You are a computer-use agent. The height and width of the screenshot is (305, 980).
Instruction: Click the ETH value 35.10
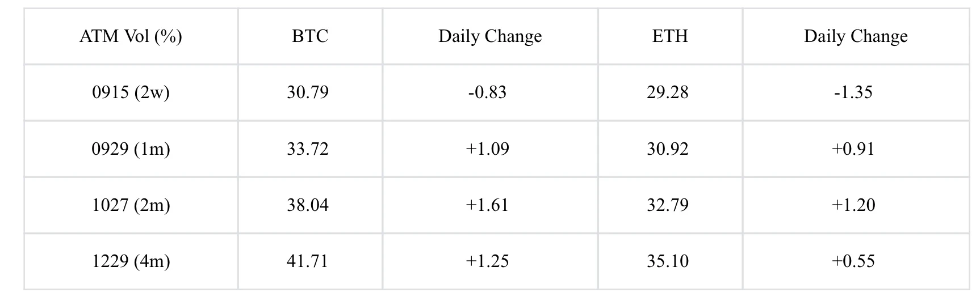tap(667, 261)
